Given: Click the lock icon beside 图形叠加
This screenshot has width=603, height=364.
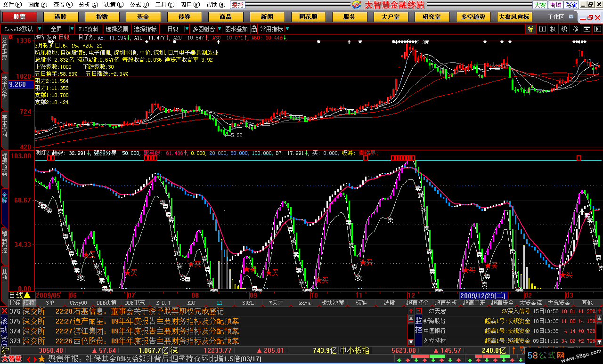Looking at the screenshot, I should (254, 29).
